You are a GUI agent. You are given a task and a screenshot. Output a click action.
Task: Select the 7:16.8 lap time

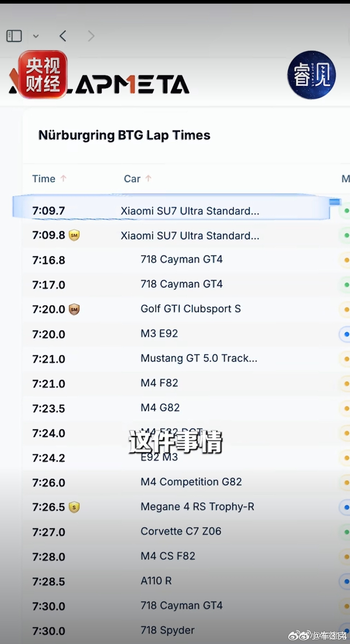click(49, 260)
